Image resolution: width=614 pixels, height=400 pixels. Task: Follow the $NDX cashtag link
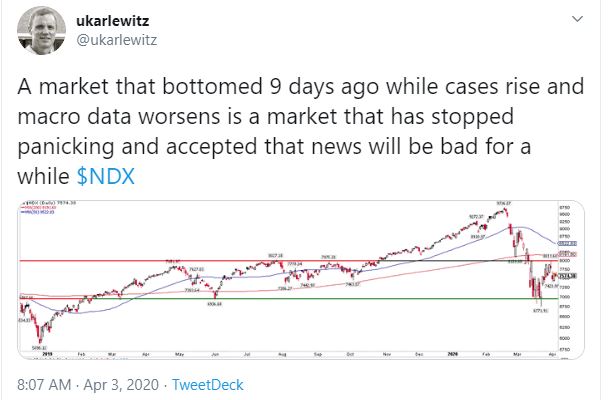tap(106, 176)
